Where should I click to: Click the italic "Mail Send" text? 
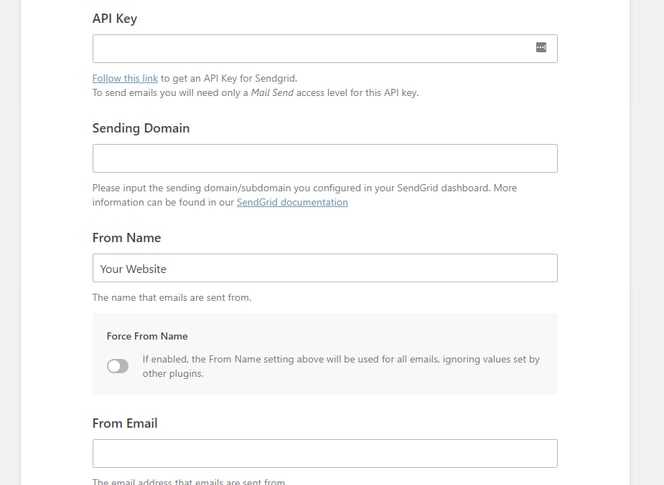[273, 93]
